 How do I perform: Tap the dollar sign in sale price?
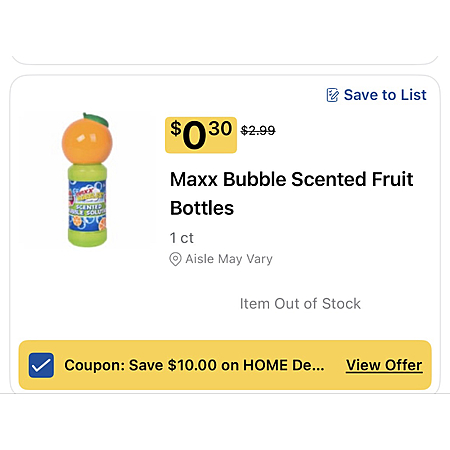point(176,128)
